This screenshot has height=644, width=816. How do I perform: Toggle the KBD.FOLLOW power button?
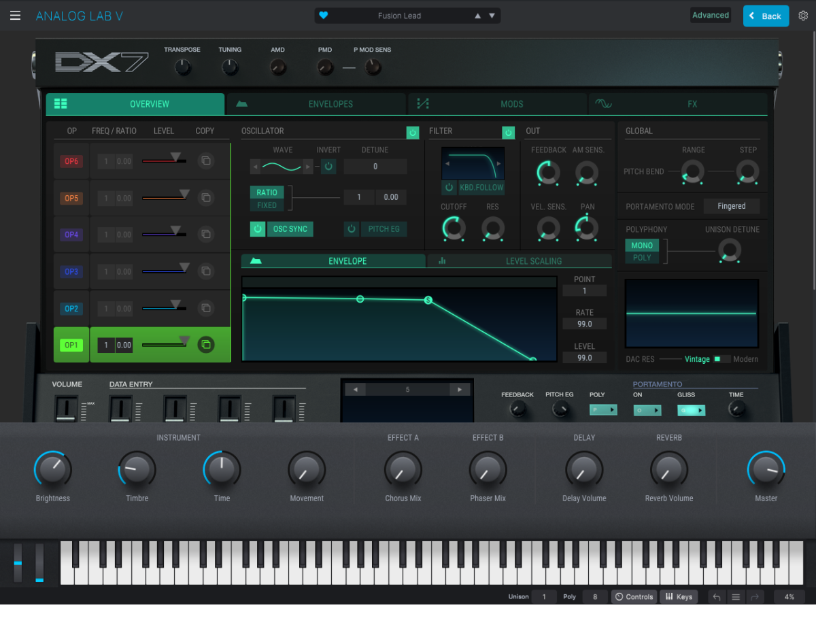pyautogui.click(x=449, y=188)
